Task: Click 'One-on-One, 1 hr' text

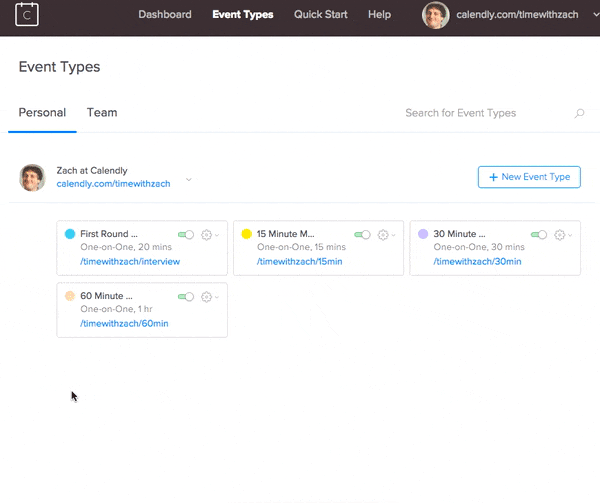Action: [116, 309]
